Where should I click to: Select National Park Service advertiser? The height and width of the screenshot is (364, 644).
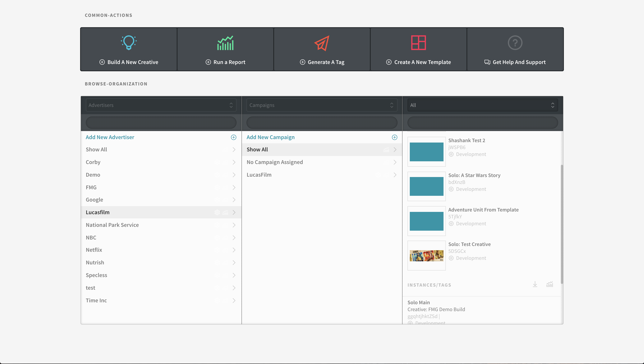(161, 225)
